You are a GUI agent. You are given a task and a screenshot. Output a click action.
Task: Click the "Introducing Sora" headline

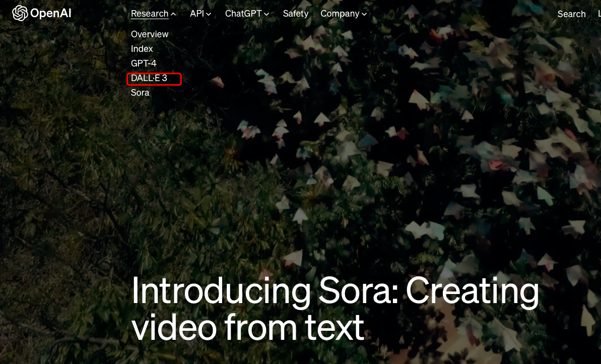(x=335, y=308)
